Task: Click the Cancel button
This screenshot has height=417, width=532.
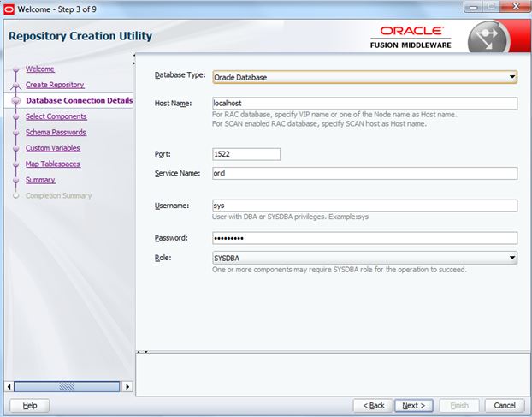Action: point(504,406)
